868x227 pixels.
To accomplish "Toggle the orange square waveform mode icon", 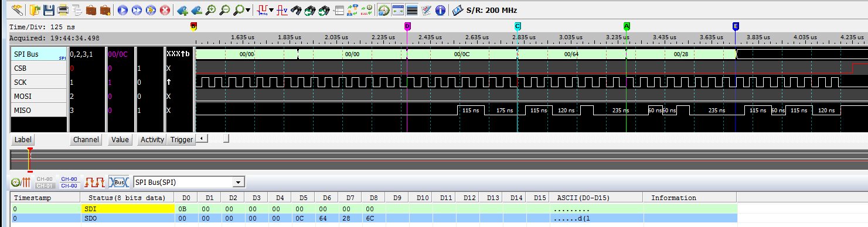I will pyautogui.click(x=94, y=182).
